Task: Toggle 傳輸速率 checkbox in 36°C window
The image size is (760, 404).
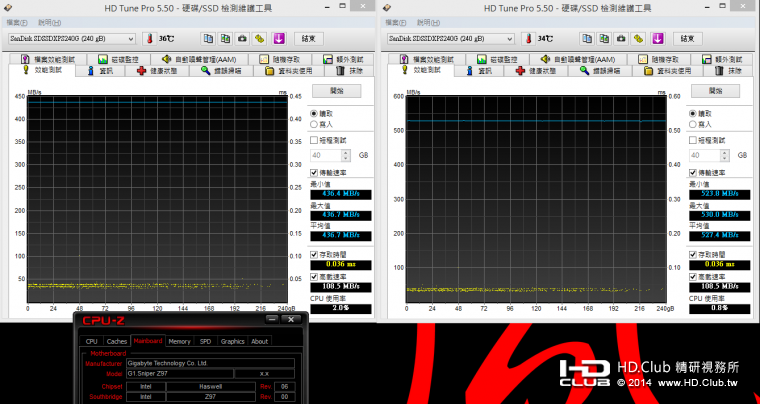Action: pos(314,173)
